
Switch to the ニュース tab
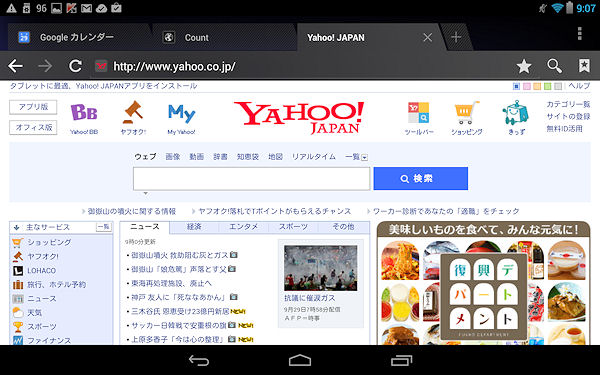coord(145,227)
